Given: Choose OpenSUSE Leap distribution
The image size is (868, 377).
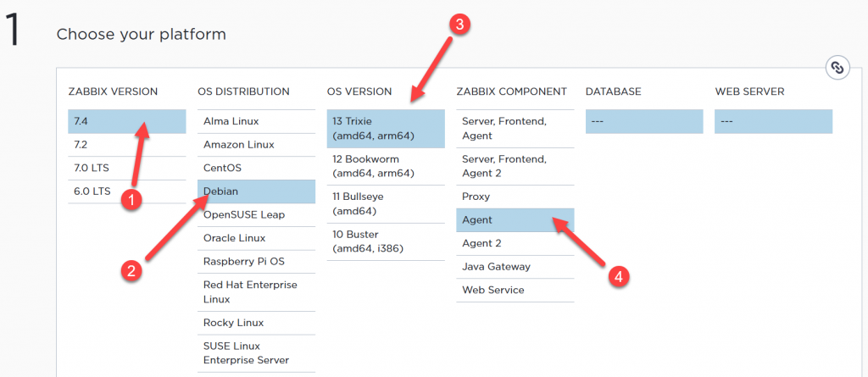Looking at the screenshot, I should coord(255,214).
